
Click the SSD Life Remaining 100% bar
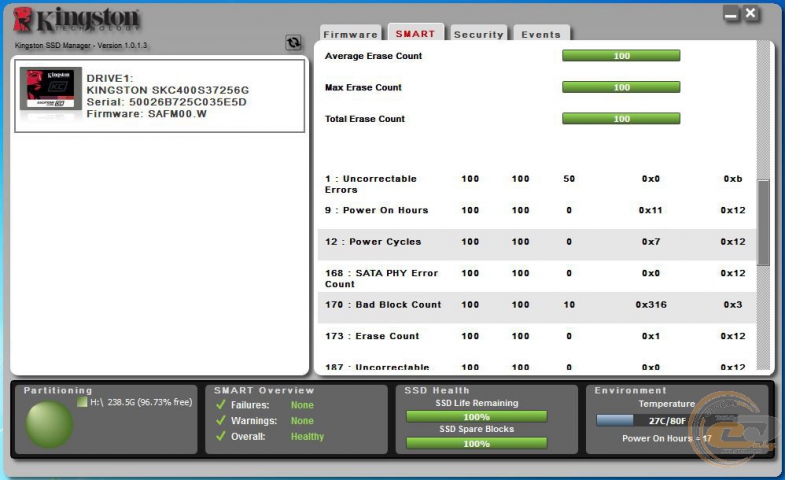477,416
